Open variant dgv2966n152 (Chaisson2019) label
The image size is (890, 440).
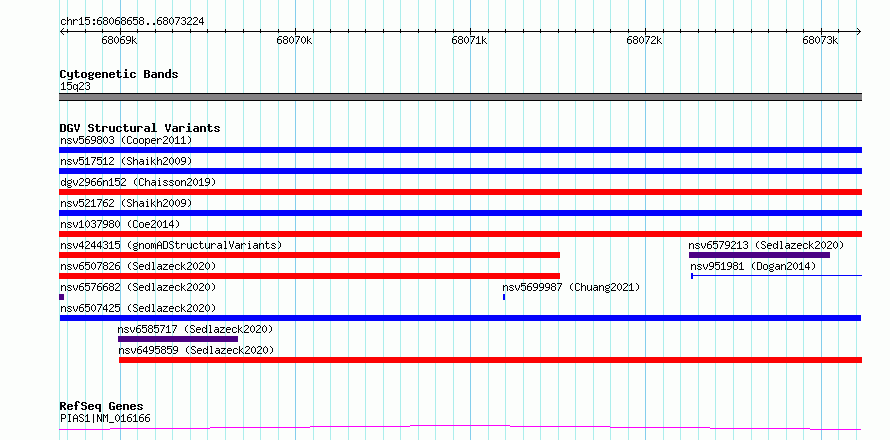[138, 182]
